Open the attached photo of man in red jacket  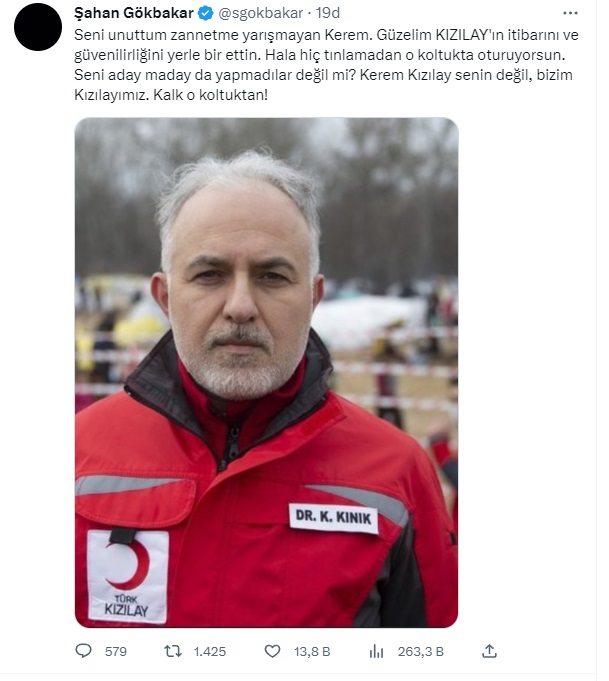[x=266, y=372]
